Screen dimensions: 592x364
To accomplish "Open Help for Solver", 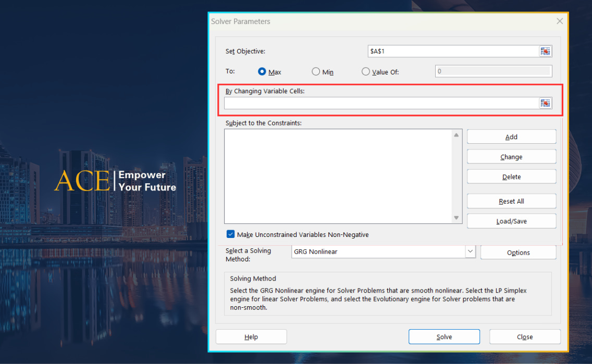I will pyautogui.click(x=251, y=337).
